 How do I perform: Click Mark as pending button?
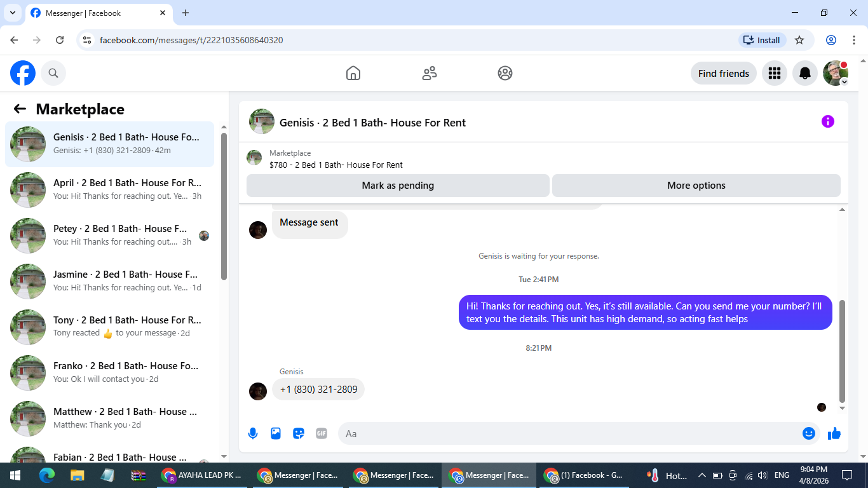tap(398, 186)
